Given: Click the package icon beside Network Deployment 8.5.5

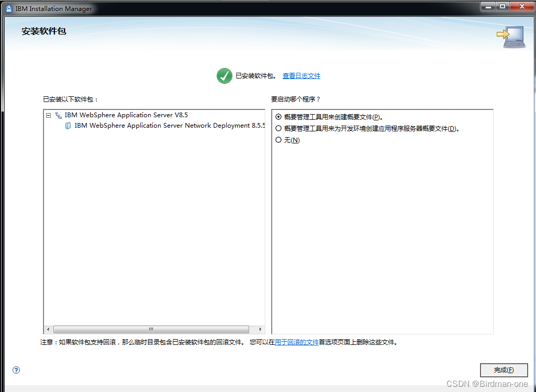Looking at the screenshot, I should (x=67, y=125).
